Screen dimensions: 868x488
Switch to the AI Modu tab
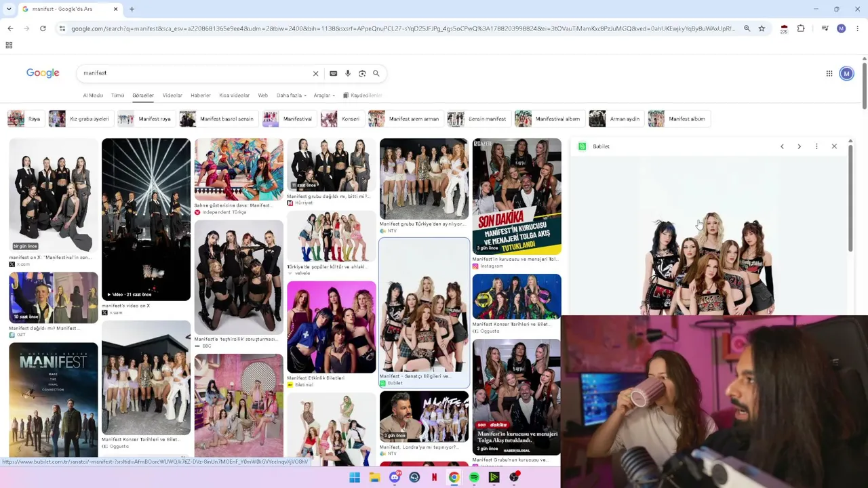(93, 96)
